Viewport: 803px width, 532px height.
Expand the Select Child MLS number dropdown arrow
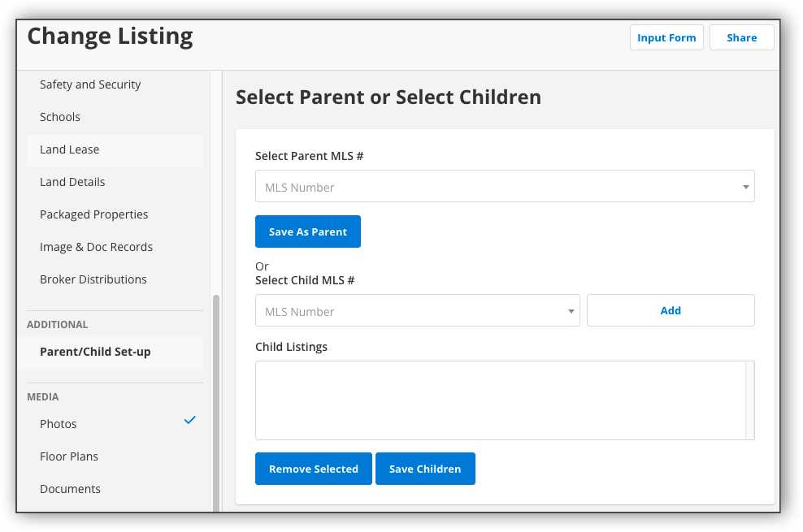pos(571,311)
